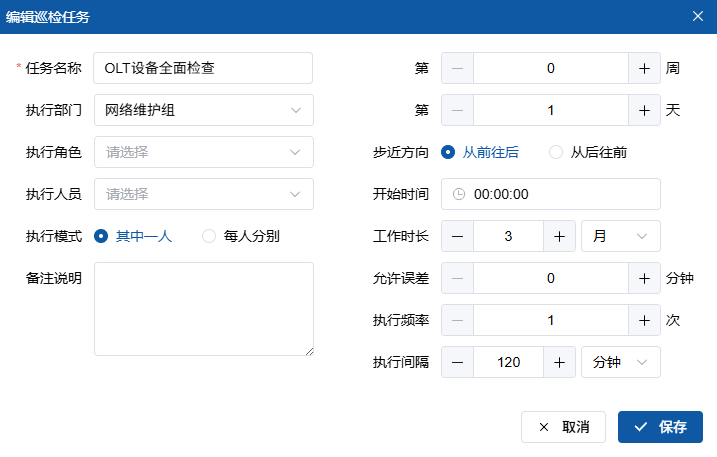Expand the 执行角色 selector
This screenshot has height=457, width=717.
click(x=203, y=152)
